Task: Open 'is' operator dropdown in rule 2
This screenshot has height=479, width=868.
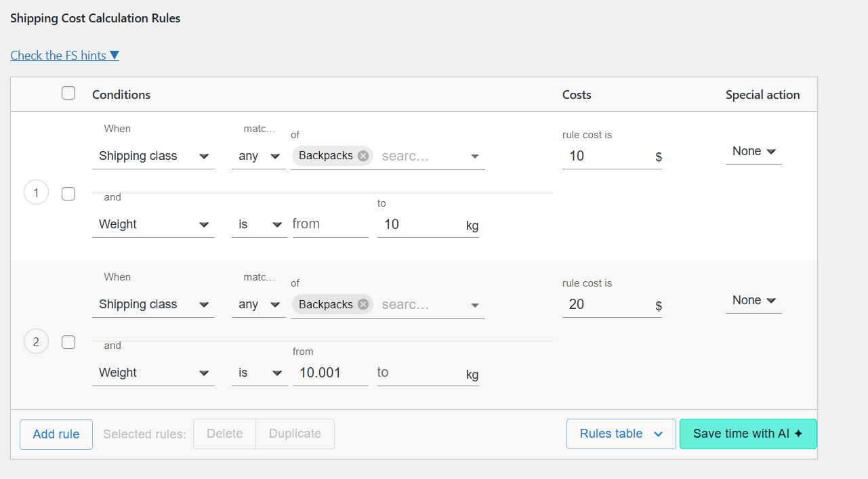Action: (x=260, y=373)
